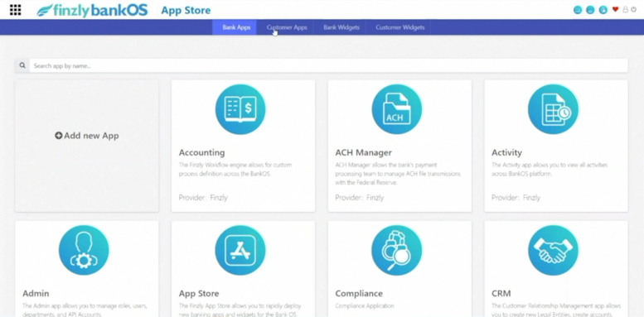
Task: Switch to the Customer Widgets tab
Action: [x=400, y=27]
